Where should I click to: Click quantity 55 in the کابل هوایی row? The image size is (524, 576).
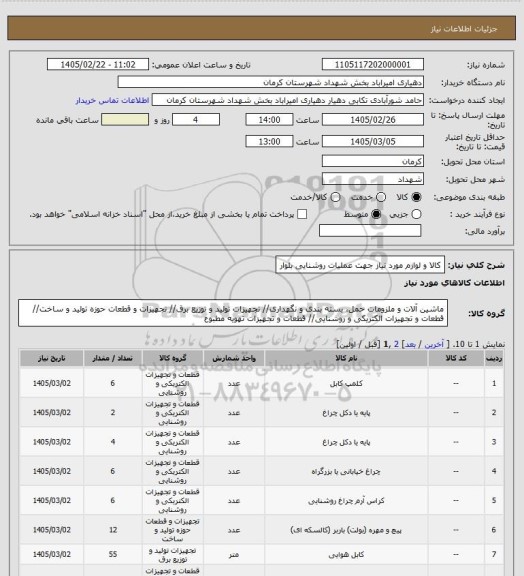tap(113, 554)
